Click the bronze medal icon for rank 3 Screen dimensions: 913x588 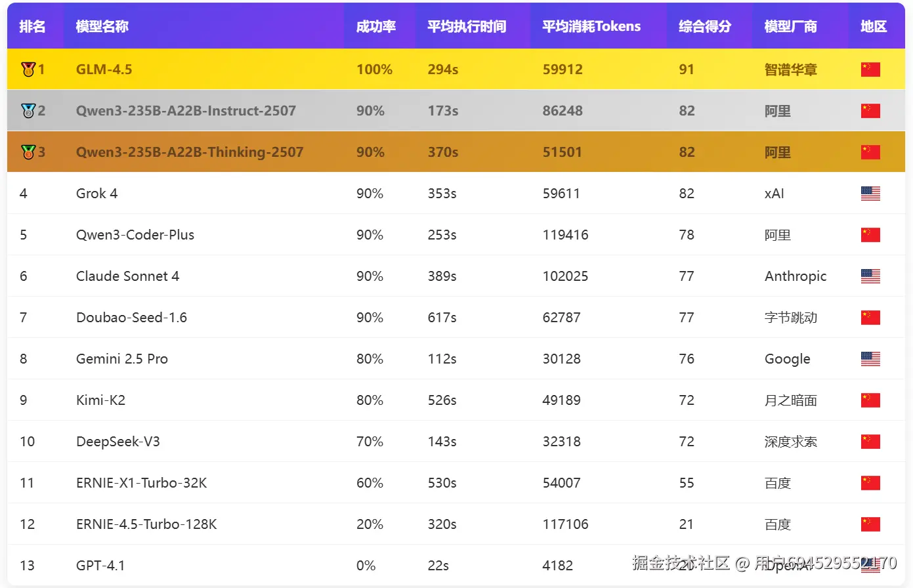coord(28,152)
